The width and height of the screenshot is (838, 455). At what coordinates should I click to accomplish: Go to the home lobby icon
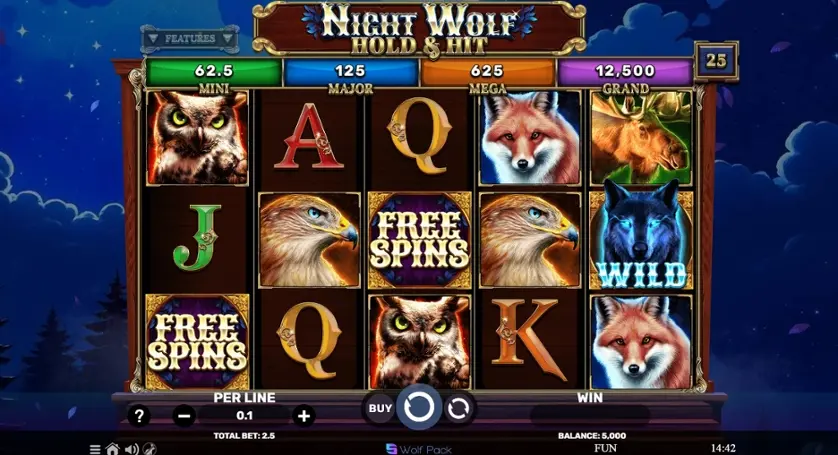[112, 449]
